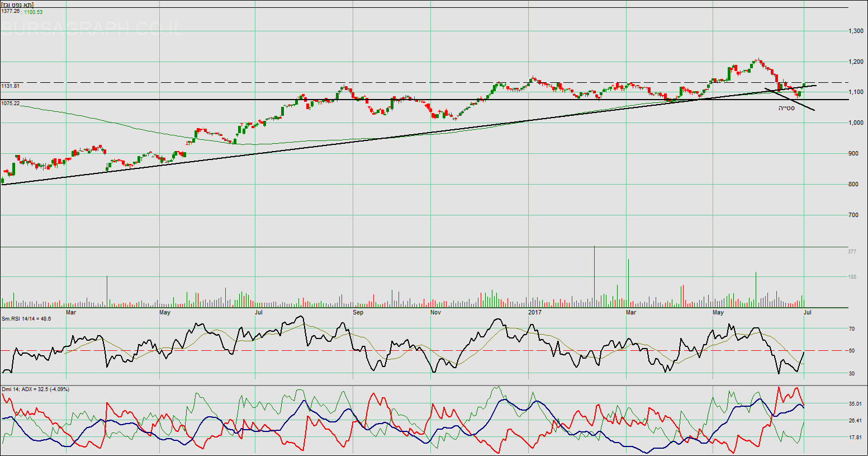The height and width of the screenshot is (456, 868).
Task: Click the Nov date axis label
Action: pyautogui.click(x=436, y=312)
